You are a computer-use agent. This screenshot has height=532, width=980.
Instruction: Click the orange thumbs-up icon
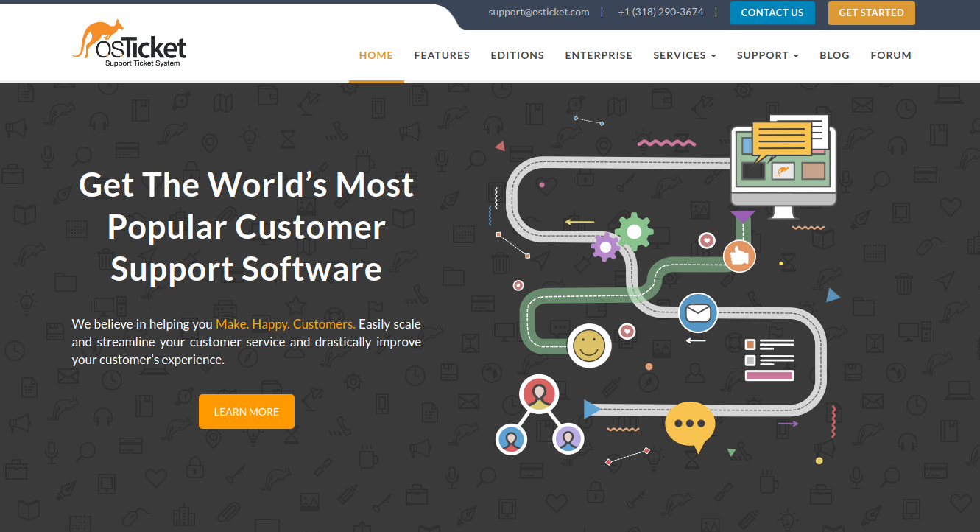pyautogui.click(x=739, y=256)
